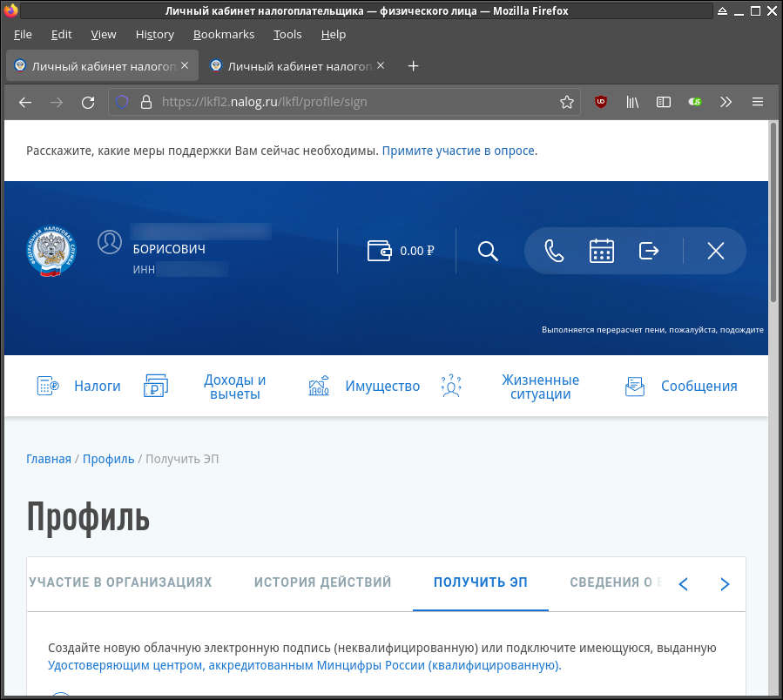Click the Имущество house icon
The height and width of the screenshot is (700, 783).
click(x=319, y=386)
